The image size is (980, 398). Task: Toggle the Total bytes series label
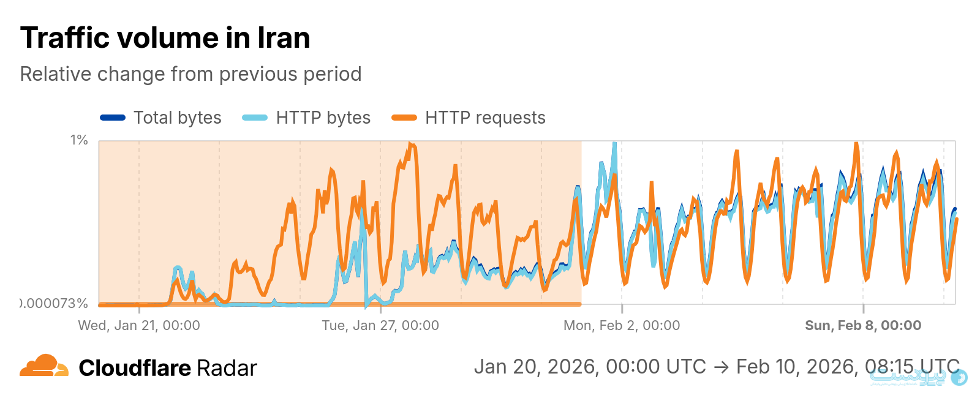(178, 118)
